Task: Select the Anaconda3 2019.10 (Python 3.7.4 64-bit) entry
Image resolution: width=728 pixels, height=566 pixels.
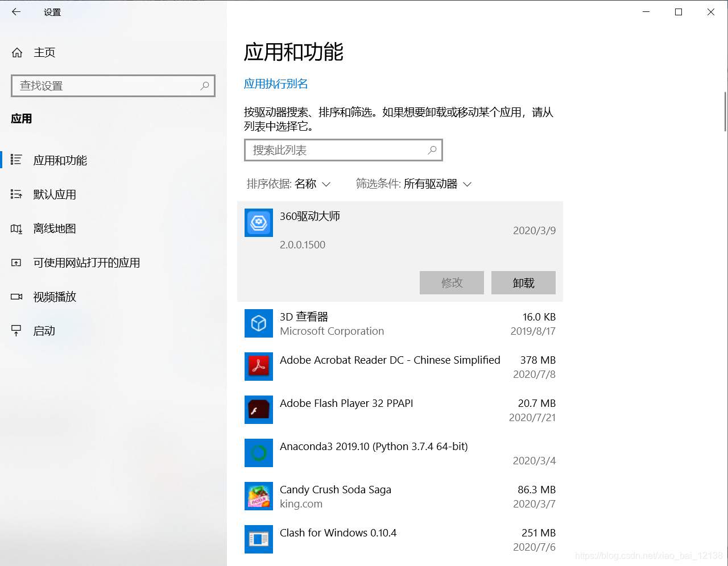Action: coord(400,453)
